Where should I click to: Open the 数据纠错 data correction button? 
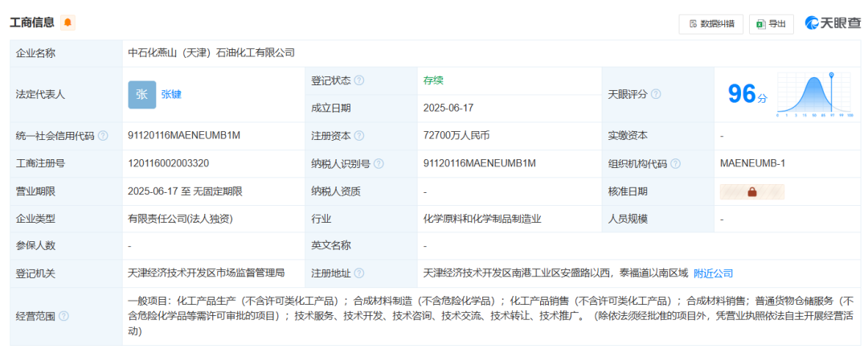[x=711, y=24]
